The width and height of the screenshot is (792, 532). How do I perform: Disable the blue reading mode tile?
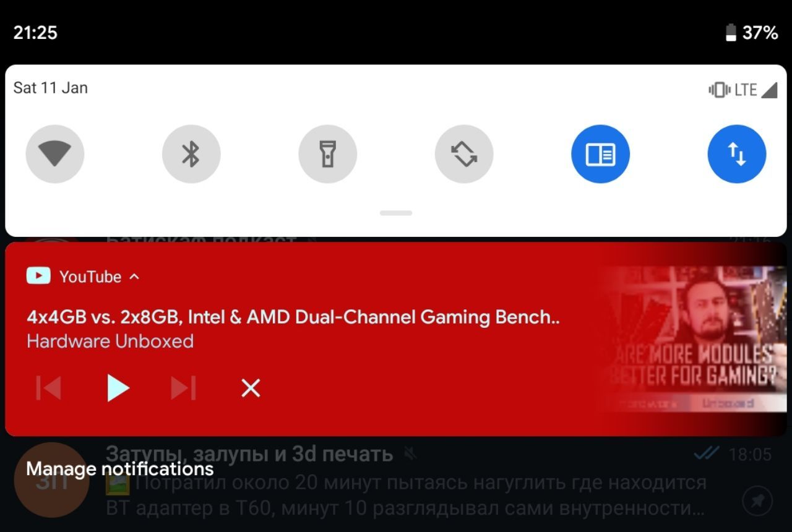tap(600, 154)
